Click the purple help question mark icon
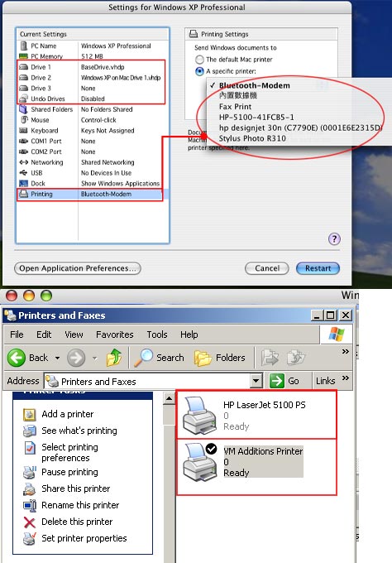392x563 pixels. pos(334,238)
